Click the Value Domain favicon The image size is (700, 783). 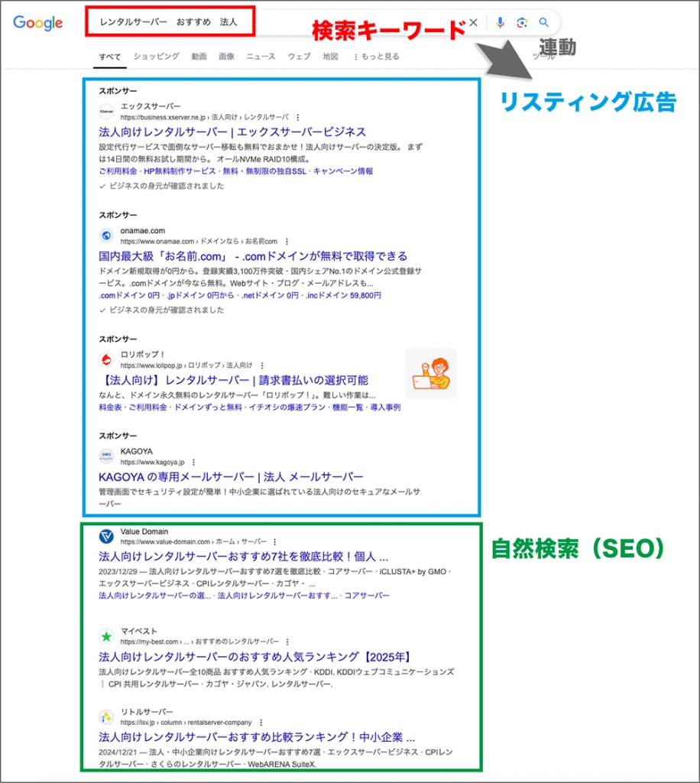106,536
